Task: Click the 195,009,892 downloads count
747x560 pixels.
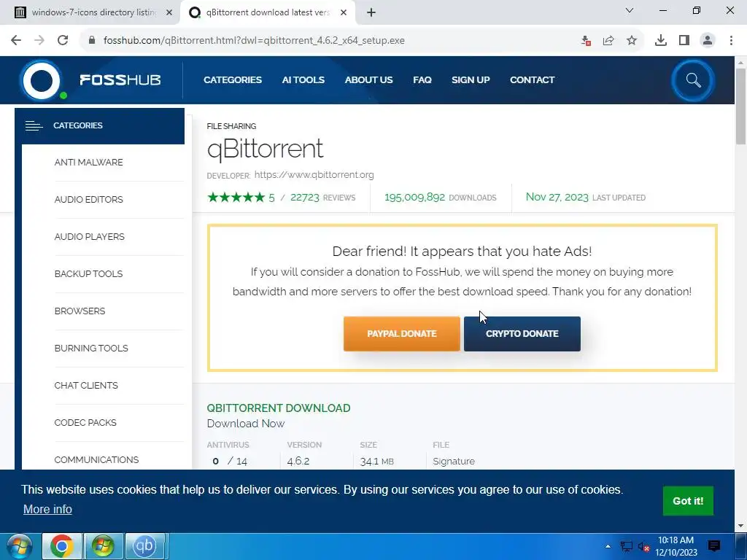Action: (415, 197)
